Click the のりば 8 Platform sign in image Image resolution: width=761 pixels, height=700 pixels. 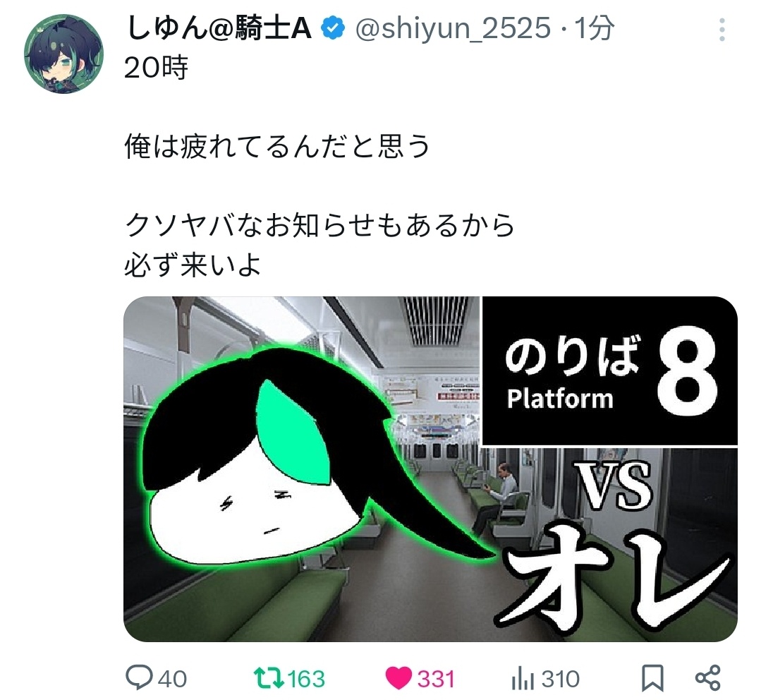[x=609, y=371]
